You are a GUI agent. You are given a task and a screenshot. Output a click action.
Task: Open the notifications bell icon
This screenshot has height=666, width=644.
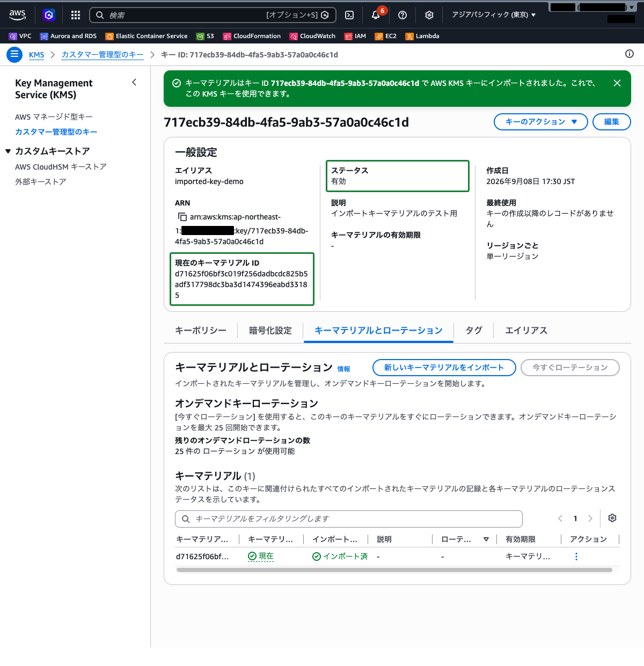click(376, 15)
